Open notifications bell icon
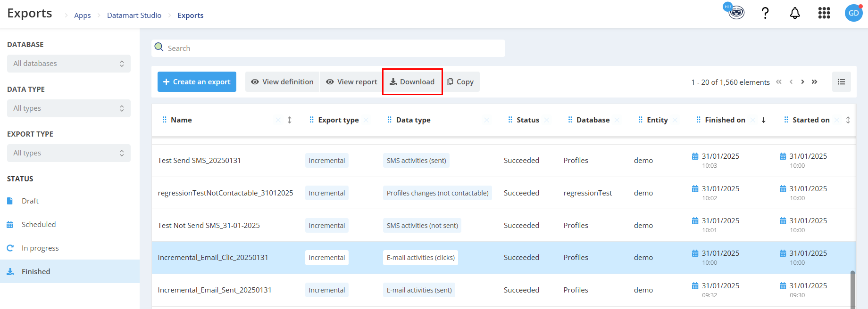Image resolution: width=868 pixels, height=309 pixels. click(x=795, y=13)
